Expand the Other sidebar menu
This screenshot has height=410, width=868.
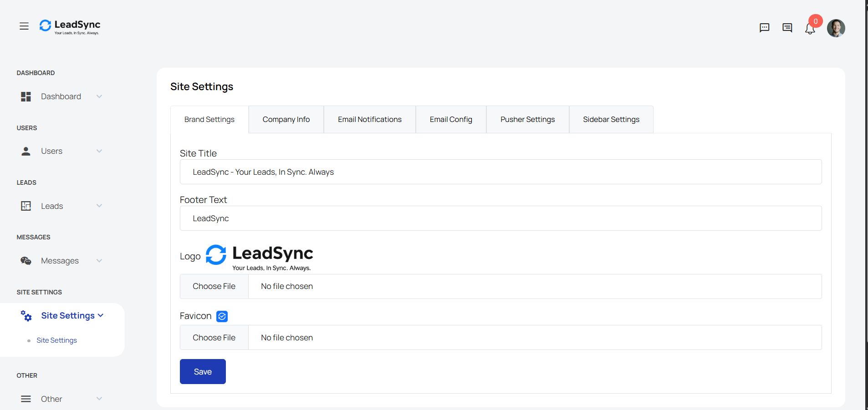61,399
